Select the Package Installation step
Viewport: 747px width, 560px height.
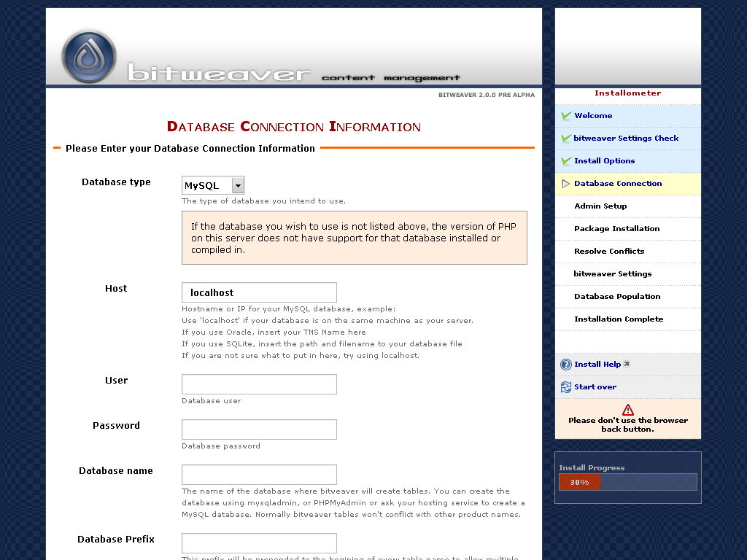617,228
